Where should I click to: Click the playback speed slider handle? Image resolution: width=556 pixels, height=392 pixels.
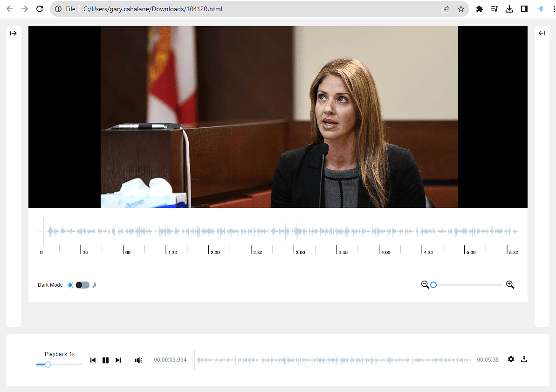48,364
